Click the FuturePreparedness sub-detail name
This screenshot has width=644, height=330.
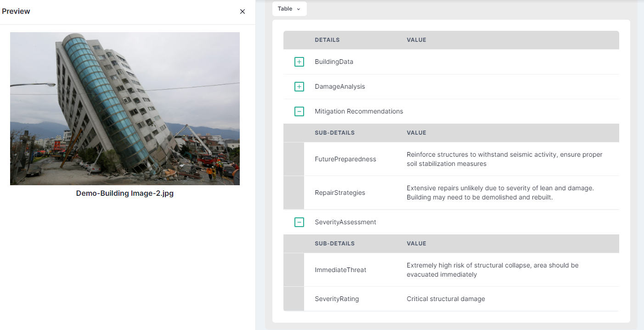click(x=345, y=159)
